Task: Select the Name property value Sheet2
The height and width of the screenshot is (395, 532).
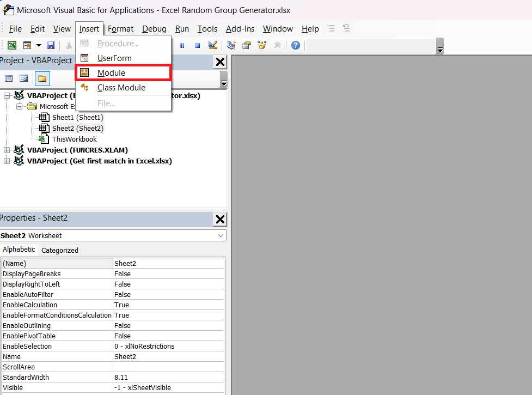Action: pos(169,357)
